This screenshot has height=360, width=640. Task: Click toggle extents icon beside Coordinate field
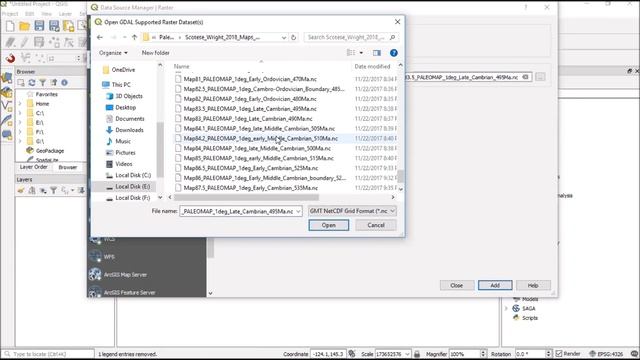click(x=352, y=353)
